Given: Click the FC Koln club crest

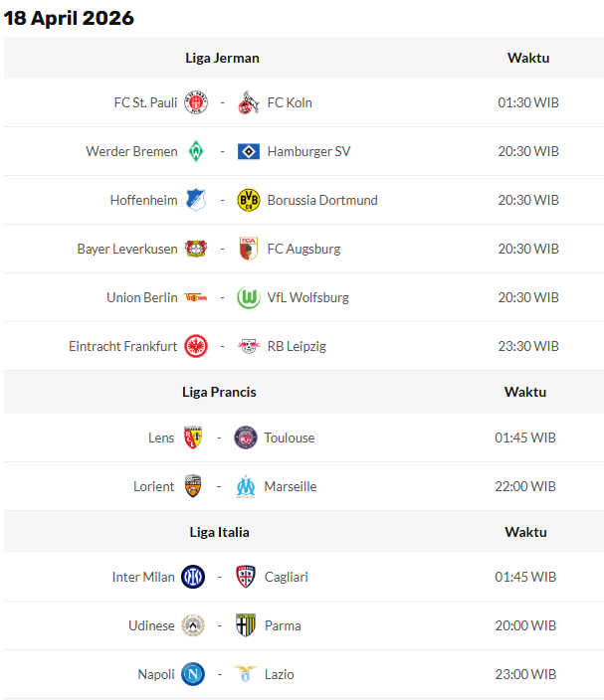Looking at the screenshot, I should click(249, 102).
